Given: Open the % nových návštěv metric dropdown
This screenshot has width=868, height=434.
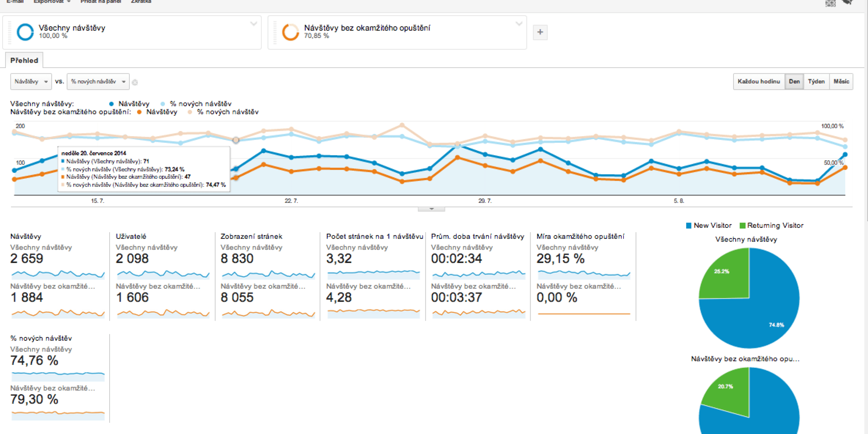Looking at the screenshot, I should tap(98, 82).
